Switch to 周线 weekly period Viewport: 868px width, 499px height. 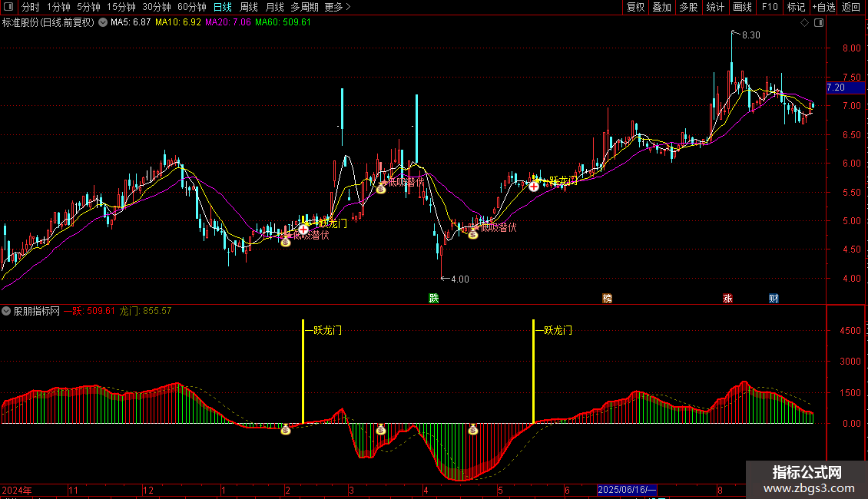[249, 7]
